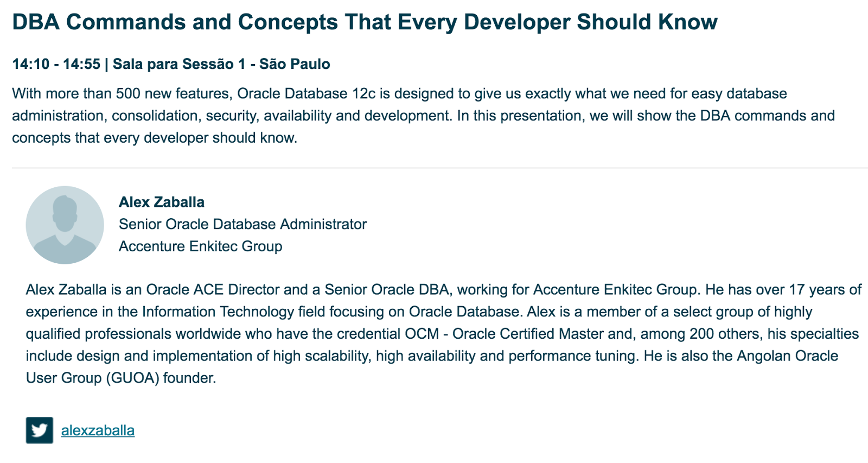Open the Twitter bird icon
This screenshot has height=463, width=868.
tap(40, 430)
